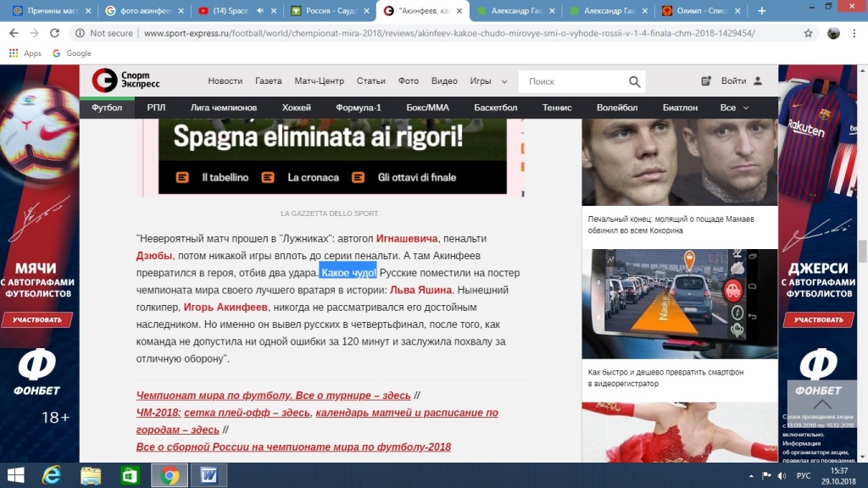Go back with the browser back arrow

14,33
